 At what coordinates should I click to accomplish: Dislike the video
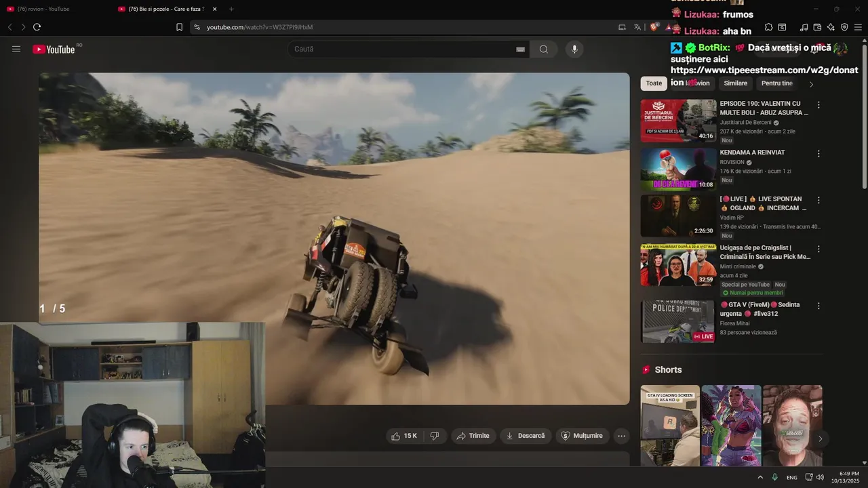click(435, 436)
